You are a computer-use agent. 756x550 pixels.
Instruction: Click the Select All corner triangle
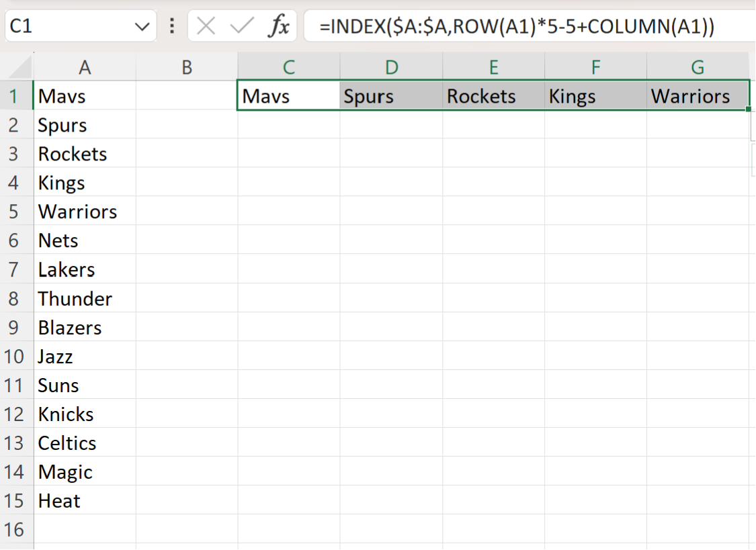tap(20, 67)
